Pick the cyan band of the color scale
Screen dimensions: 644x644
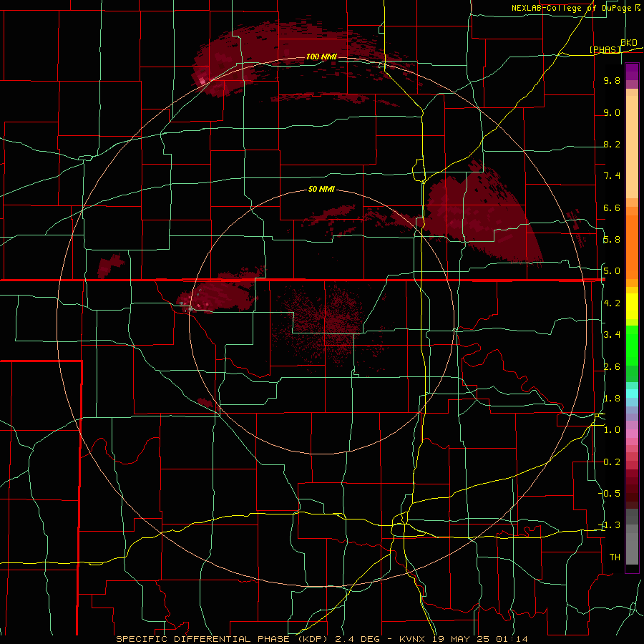coord(632,394)
